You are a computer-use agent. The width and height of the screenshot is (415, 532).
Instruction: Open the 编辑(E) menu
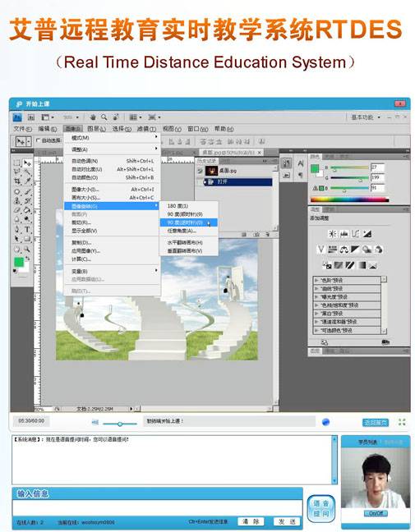click(47, 129)
